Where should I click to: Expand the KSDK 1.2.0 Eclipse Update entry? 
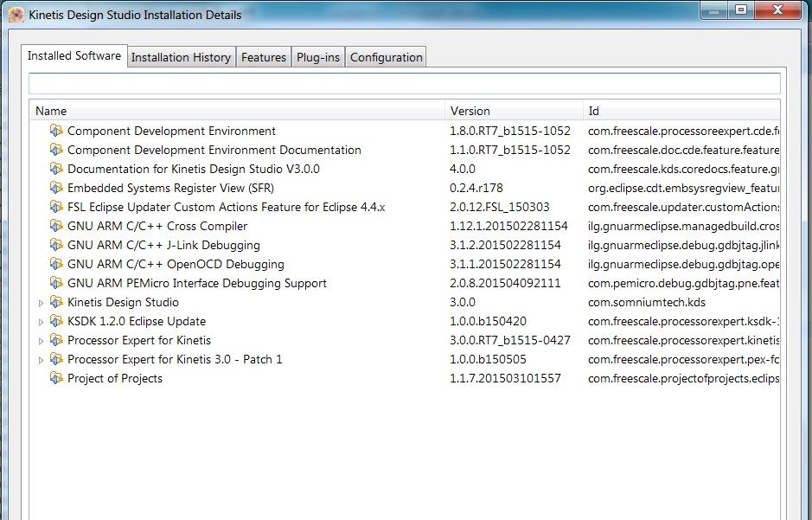pyautogui.click(x=41, y=321)
